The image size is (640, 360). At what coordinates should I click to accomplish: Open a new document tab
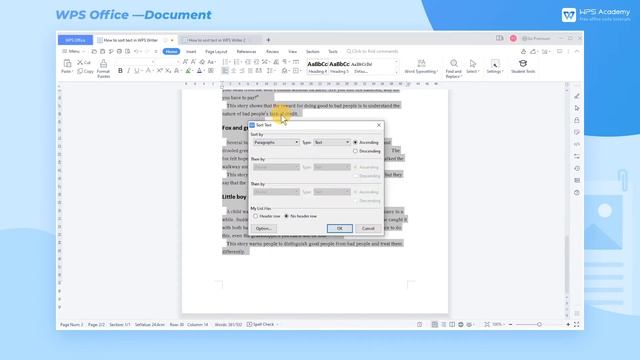(268, 40)
